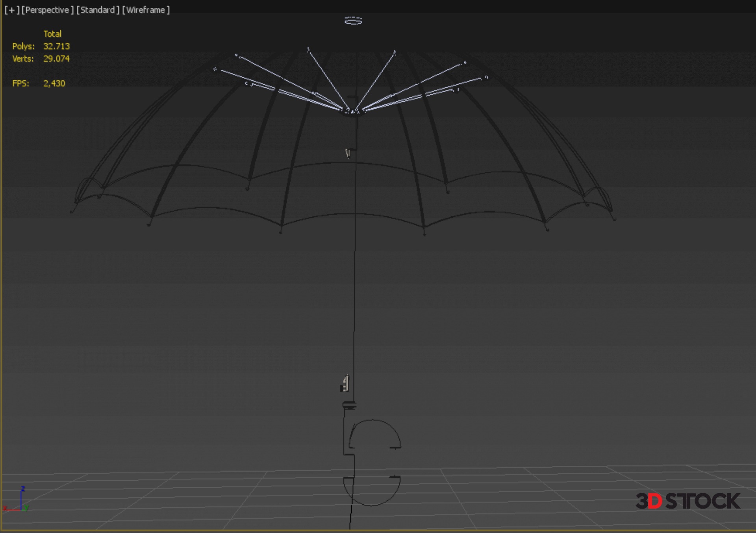Click the Wireframe shading mode label
The width and height of the screenshot is (756, 533).
(146, 10)
